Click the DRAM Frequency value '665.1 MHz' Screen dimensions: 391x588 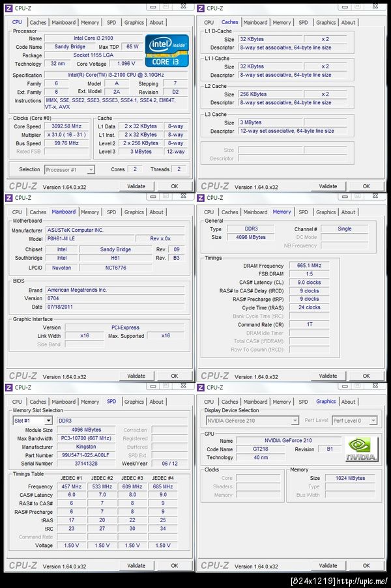pos(309,266)
